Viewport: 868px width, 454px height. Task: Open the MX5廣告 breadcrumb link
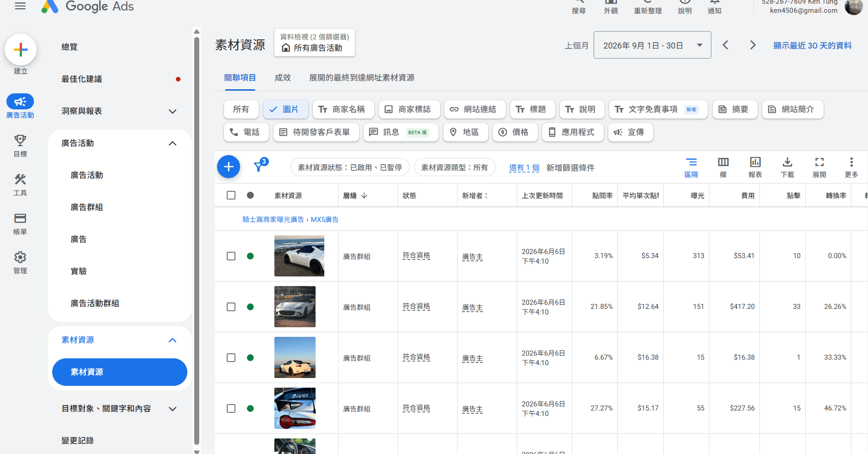click(325, 220)
